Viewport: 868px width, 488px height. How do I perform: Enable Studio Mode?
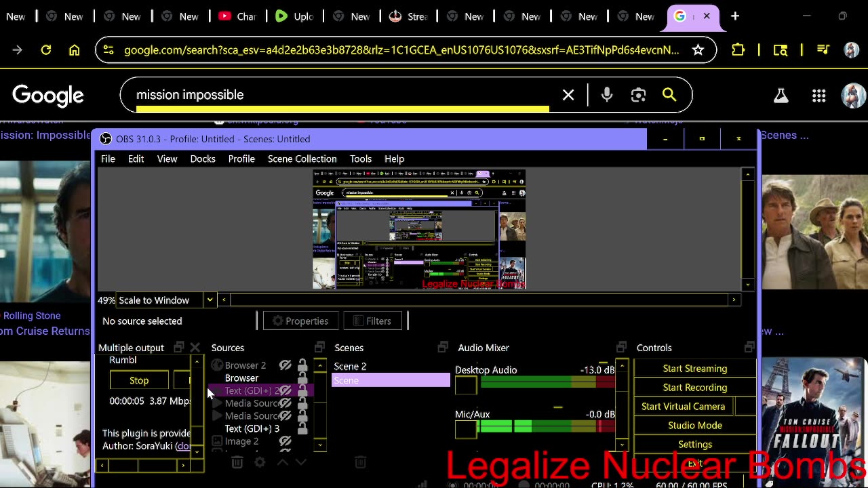tap(695, 426)
